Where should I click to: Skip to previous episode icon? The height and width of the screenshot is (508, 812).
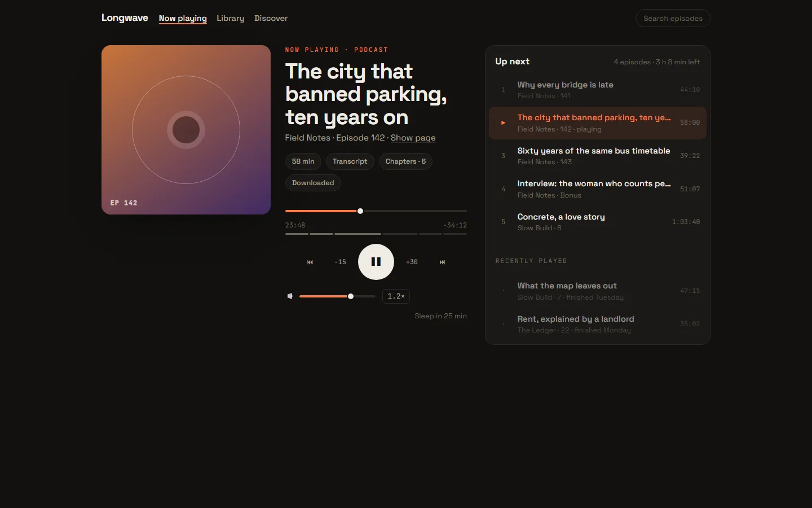point(310,262)
